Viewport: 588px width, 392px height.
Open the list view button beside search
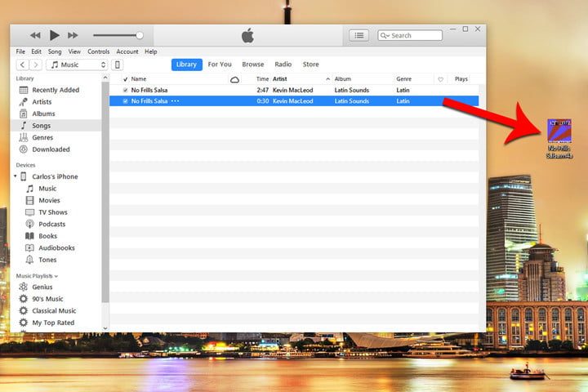(x=359, y=35)
